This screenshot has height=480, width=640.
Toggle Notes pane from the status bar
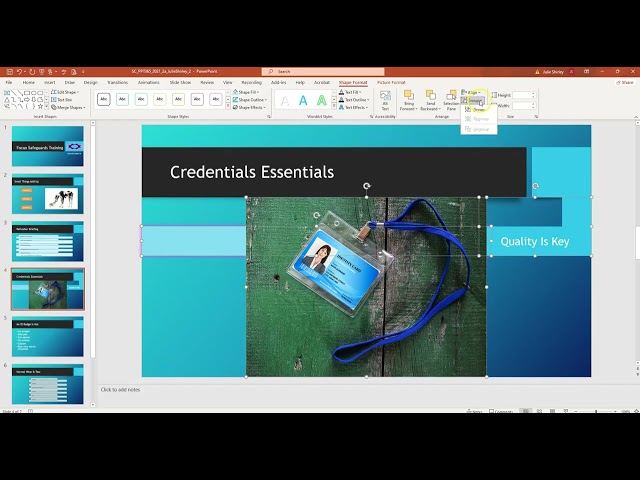pos(475,411)
